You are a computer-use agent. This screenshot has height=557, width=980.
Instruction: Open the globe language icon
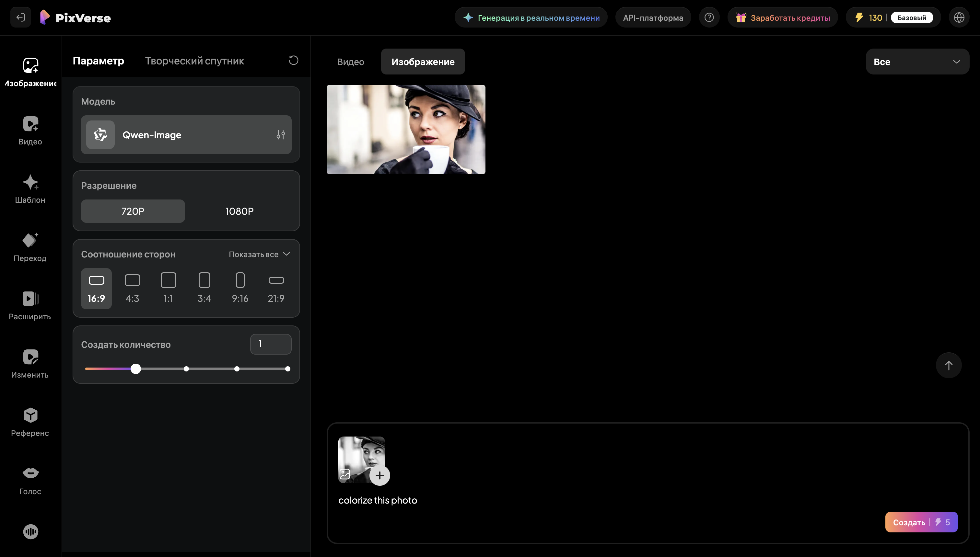pyautogui.click(x=959, y=17)
